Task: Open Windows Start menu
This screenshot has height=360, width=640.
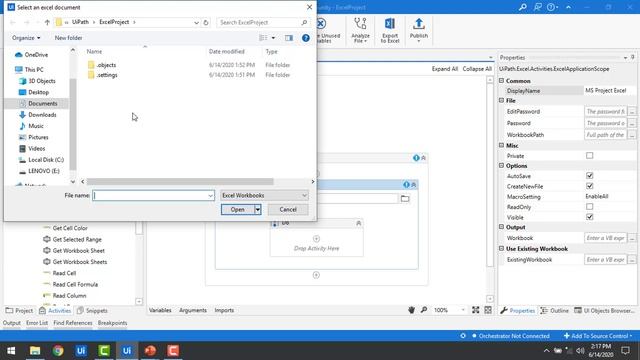Action: click(11, 351)
